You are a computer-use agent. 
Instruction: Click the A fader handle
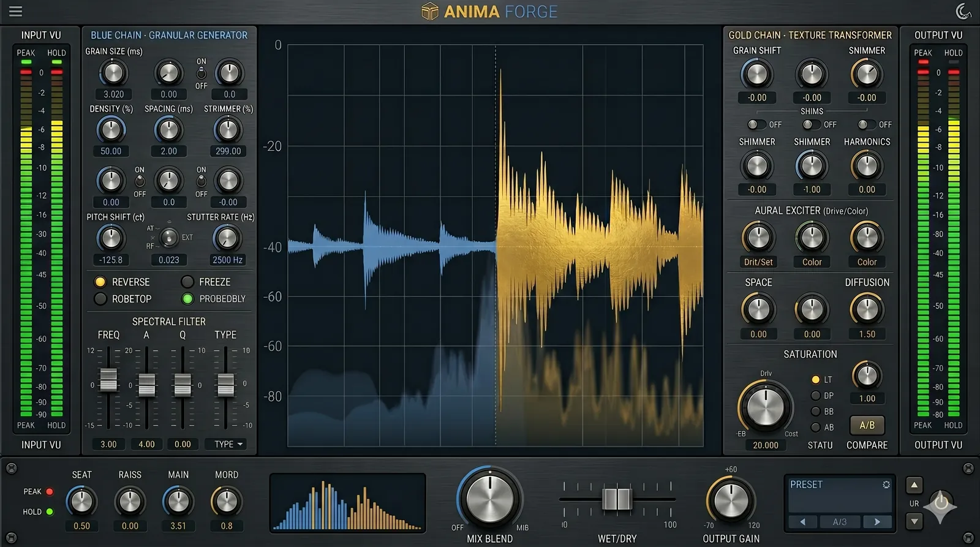(146, 385)
